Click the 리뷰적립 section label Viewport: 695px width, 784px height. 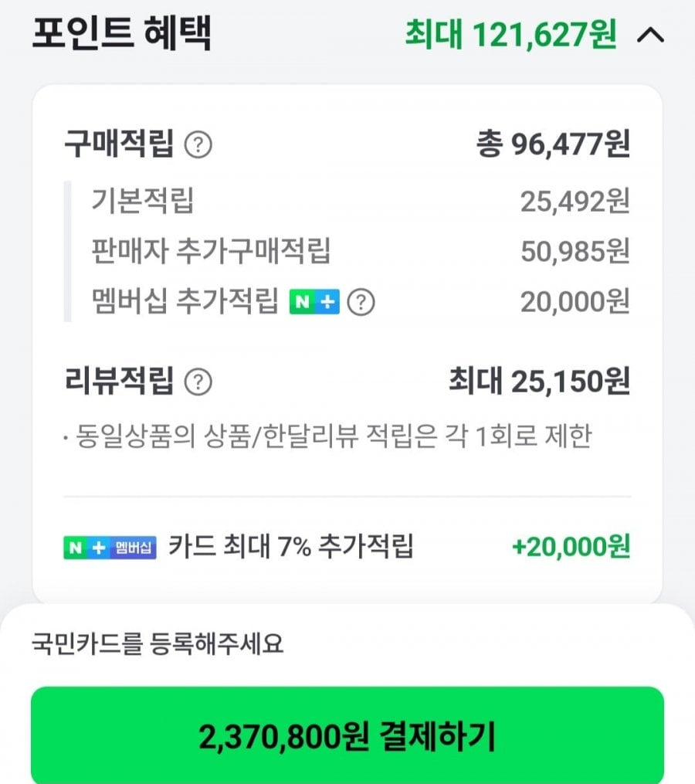coord(119,381)
